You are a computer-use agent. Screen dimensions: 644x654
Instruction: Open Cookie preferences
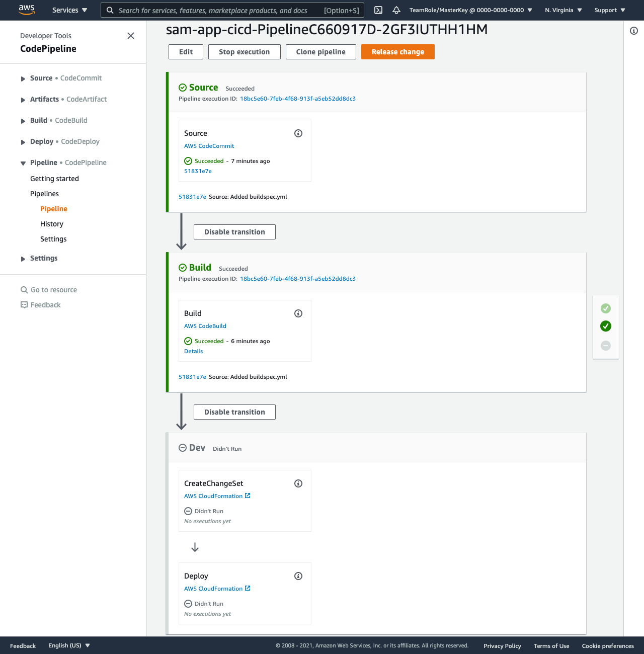pos(608,646)
